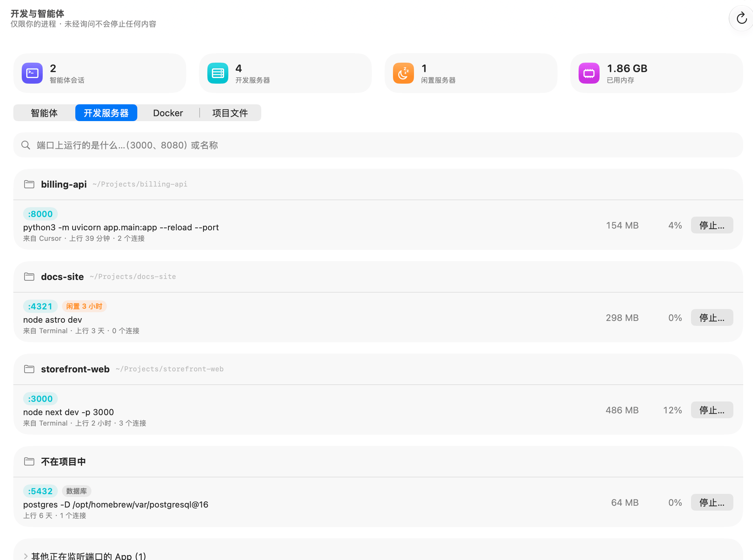Click the billing-api folder icon

(x=29, y=184)
